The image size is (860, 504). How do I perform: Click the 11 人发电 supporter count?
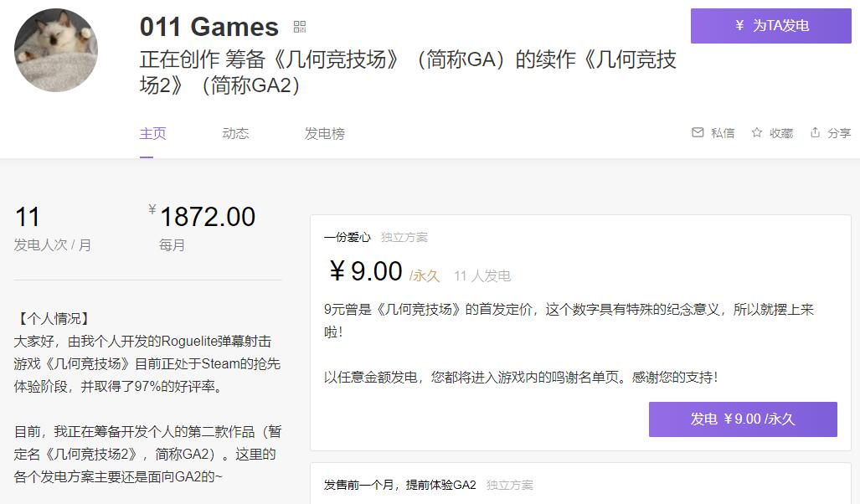[482, 275]
